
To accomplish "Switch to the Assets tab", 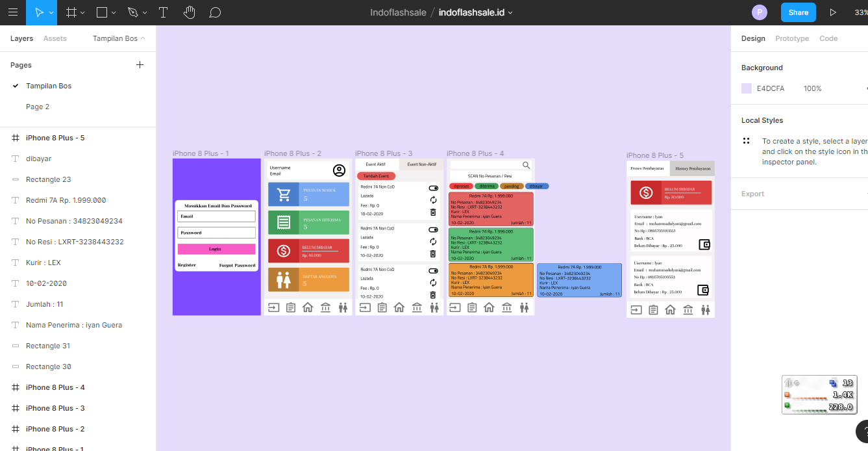I will tap(55, 38).
